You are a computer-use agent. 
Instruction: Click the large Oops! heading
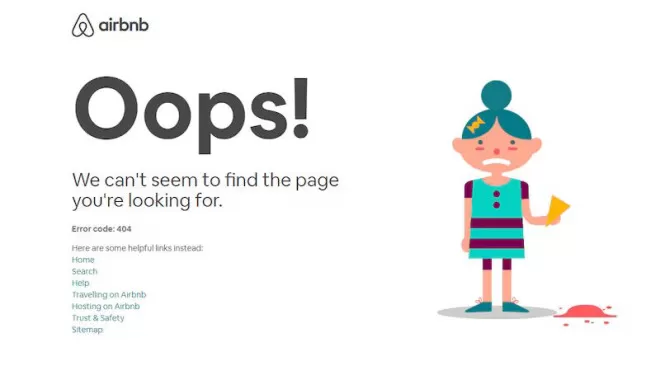pos(192,114)
